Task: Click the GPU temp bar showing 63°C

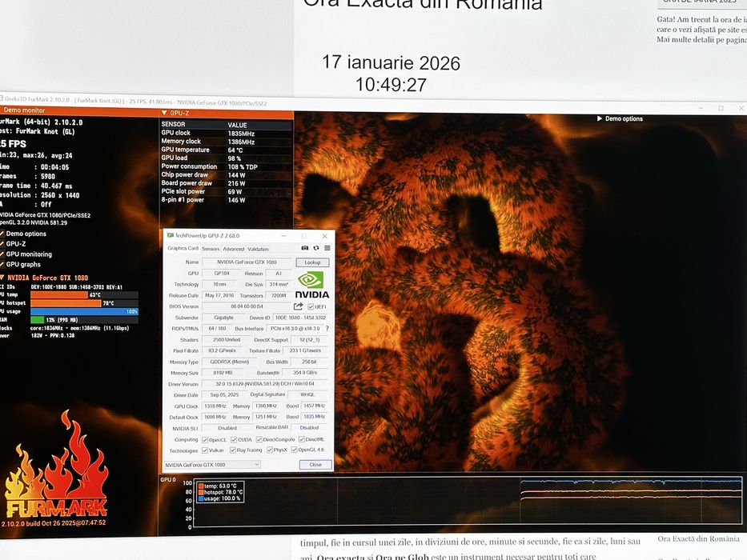Action: pos(84,294)
